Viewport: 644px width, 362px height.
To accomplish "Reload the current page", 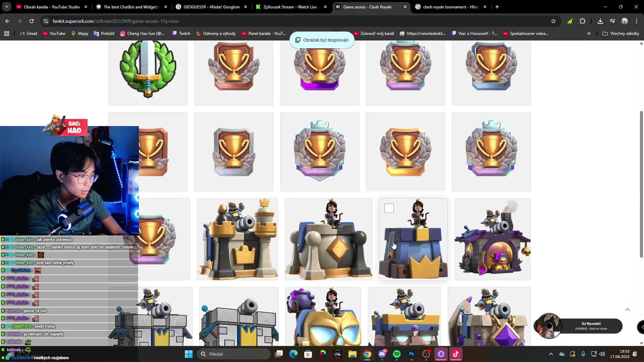I will (x=31, y=21).
